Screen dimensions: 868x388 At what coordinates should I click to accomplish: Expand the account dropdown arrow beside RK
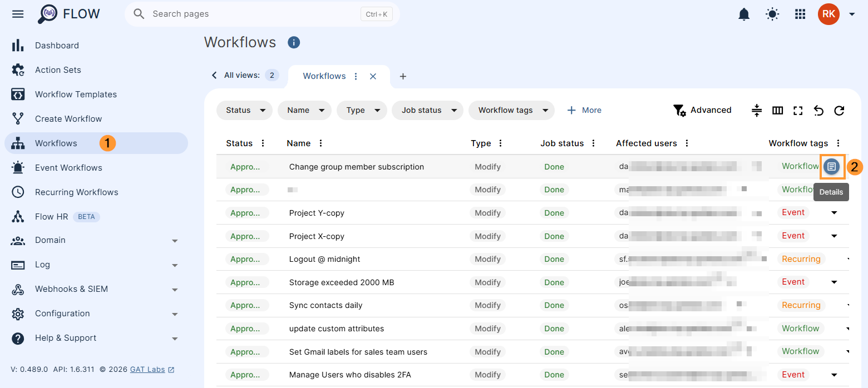click(852, 14)
